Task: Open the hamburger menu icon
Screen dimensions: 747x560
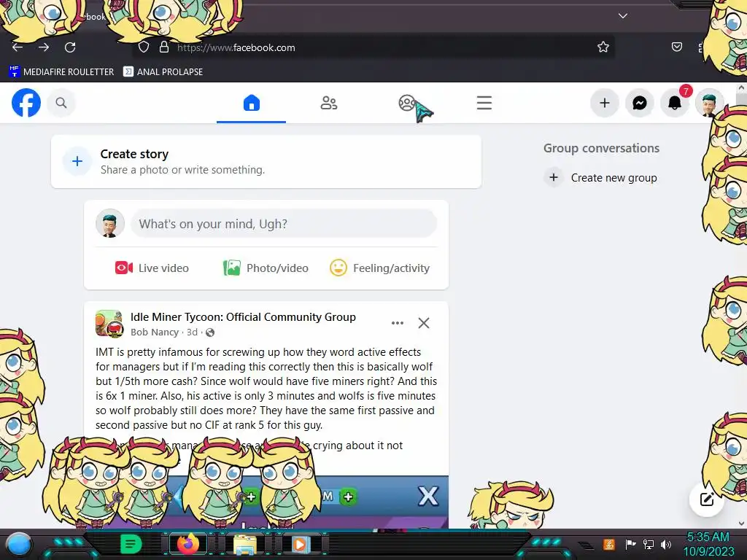Action: [x=484, y=103]
